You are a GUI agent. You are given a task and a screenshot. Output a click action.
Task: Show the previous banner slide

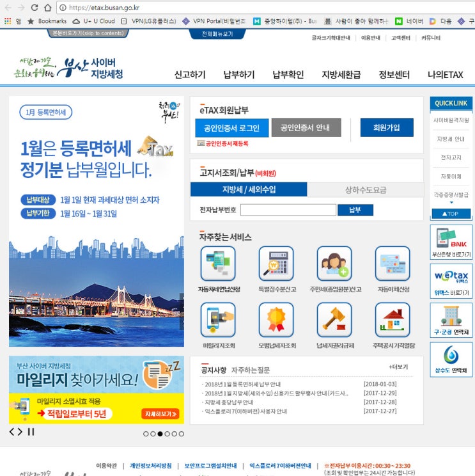point(12,431)
